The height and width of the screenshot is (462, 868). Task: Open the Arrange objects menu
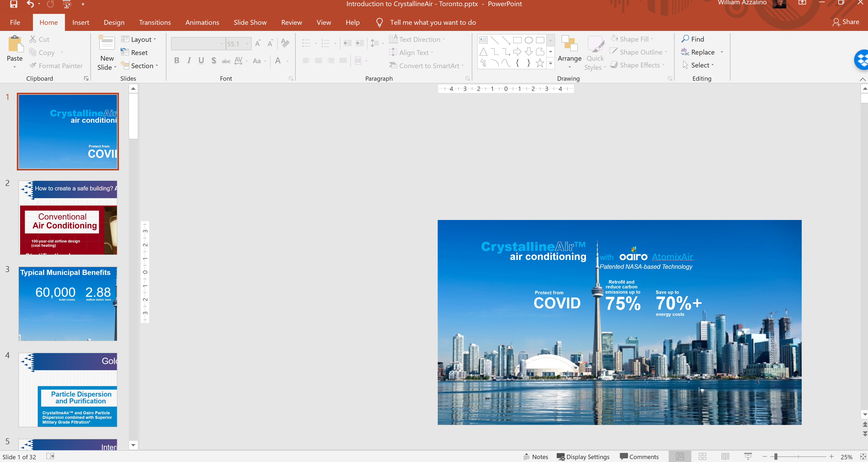569,52
